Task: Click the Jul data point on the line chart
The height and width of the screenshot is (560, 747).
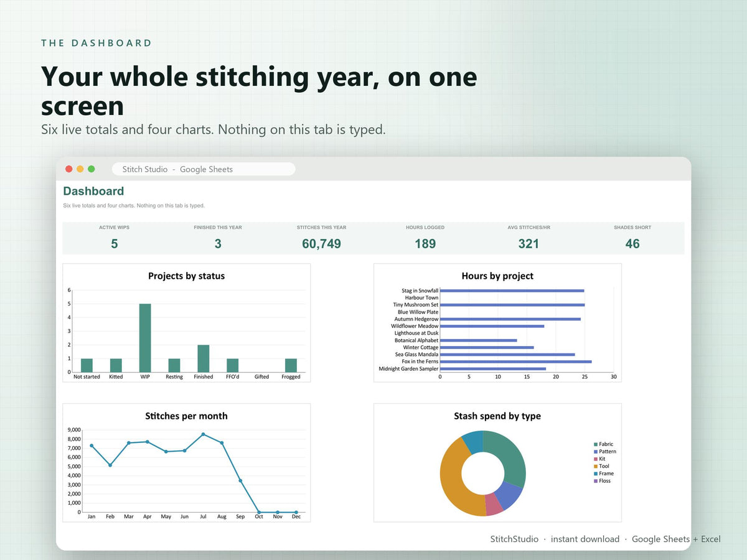Action: [x=203, y=434]
